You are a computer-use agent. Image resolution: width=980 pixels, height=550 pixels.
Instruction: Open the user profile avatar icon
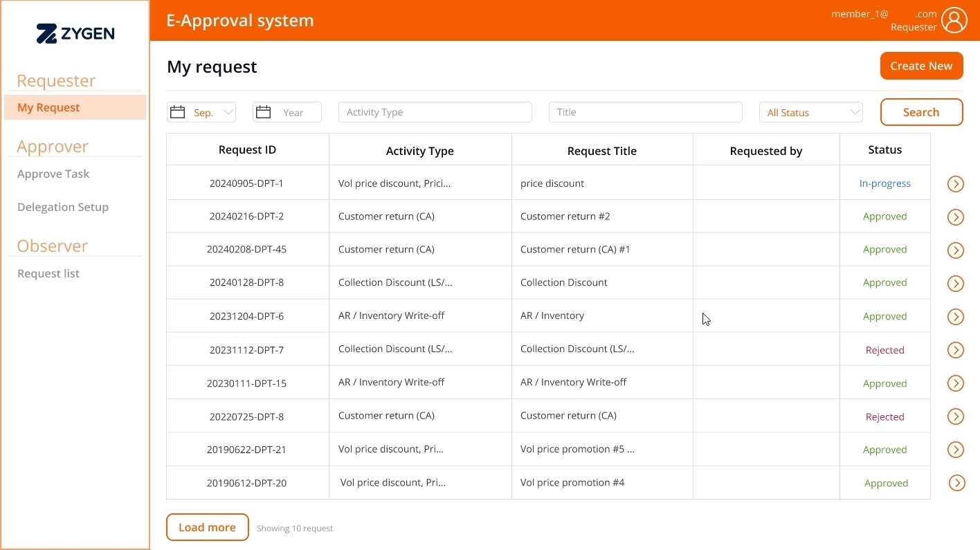tap(954, 21)
